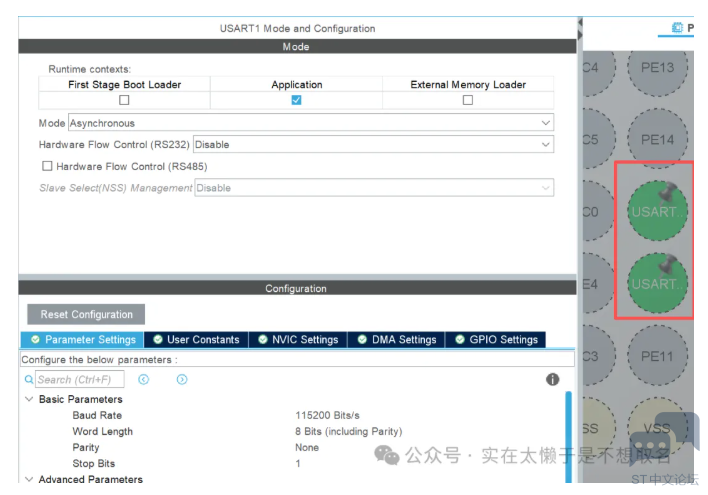Open the DMA Settings tab

397,340
